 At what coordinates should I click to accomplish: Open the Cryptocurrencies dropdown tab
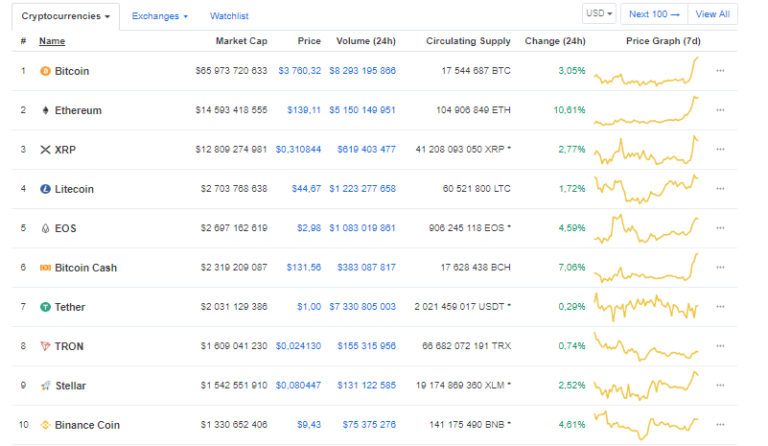66,16
